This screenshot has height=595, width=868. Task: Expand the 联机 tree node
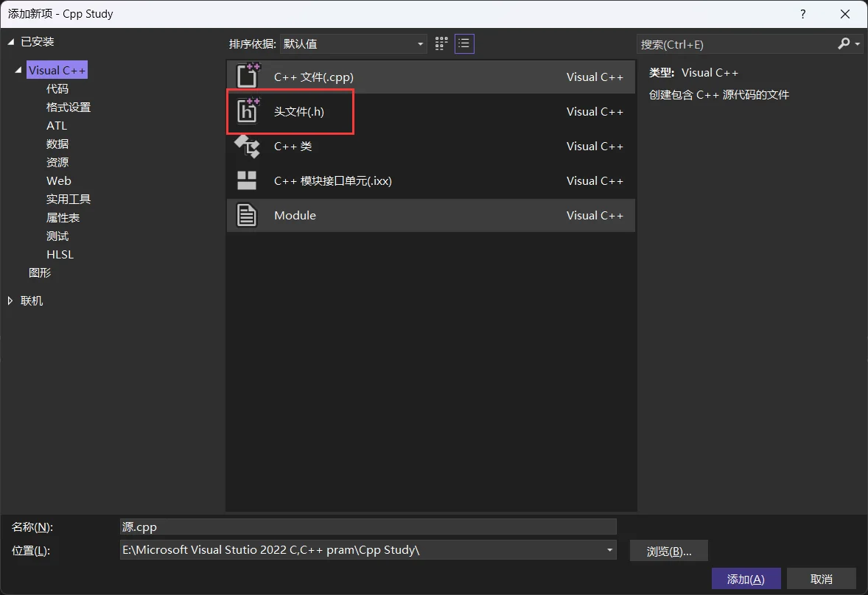point(10,300)
